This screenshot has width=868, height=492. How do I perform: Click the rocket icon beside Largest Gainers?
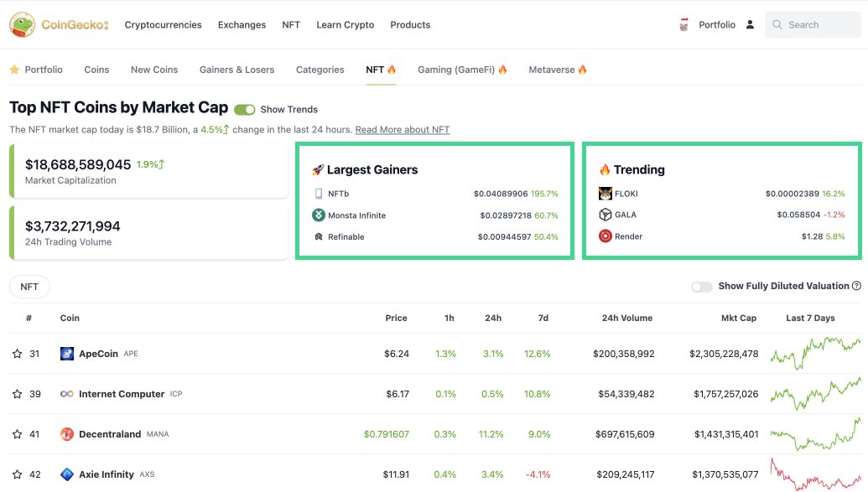pyautogui.click(x=318, y=170)
